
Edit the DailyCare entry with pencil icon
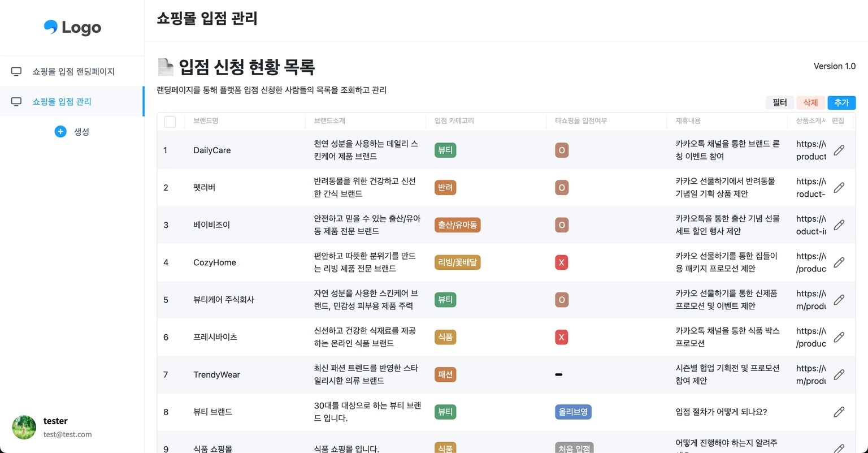click(x=839, y=150)
